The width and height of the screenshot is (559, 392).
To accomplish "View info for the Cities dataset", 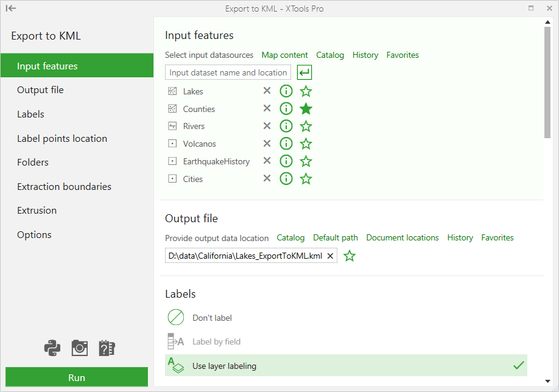I will click(x=286, y=178).
